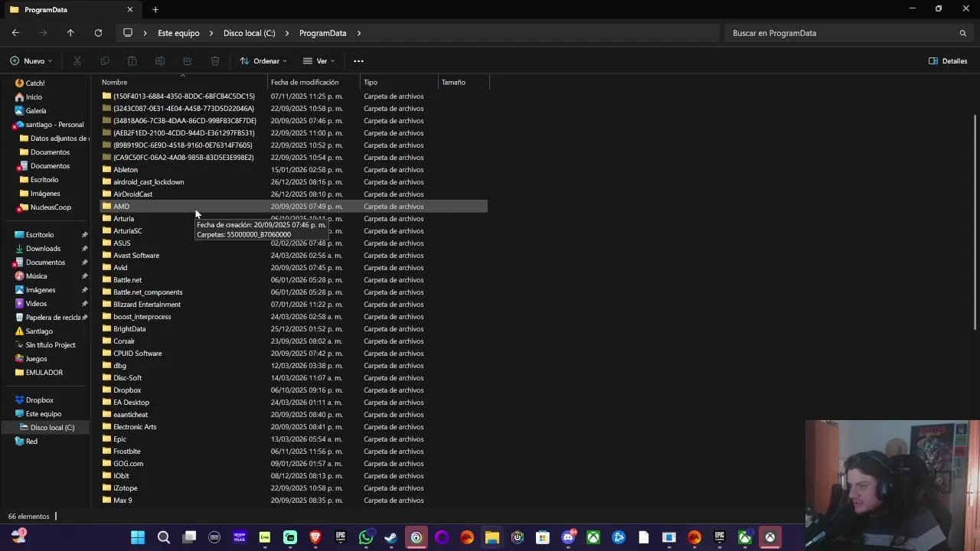Image resolution: width=980 pixels, height=551 pixels.
Task: Open WhatsApp from taskbar
Action: 366,537
